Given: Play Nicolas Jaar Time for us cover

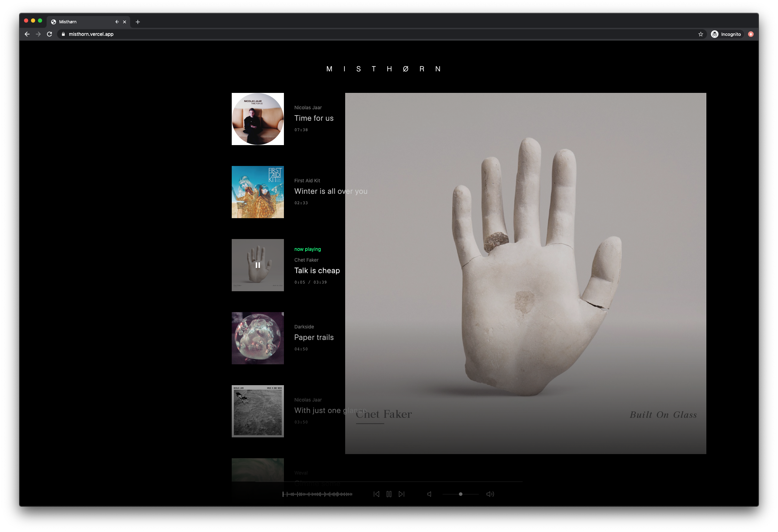Looking at the screenshot, I should pyautogui.click(x=258, y=119).
